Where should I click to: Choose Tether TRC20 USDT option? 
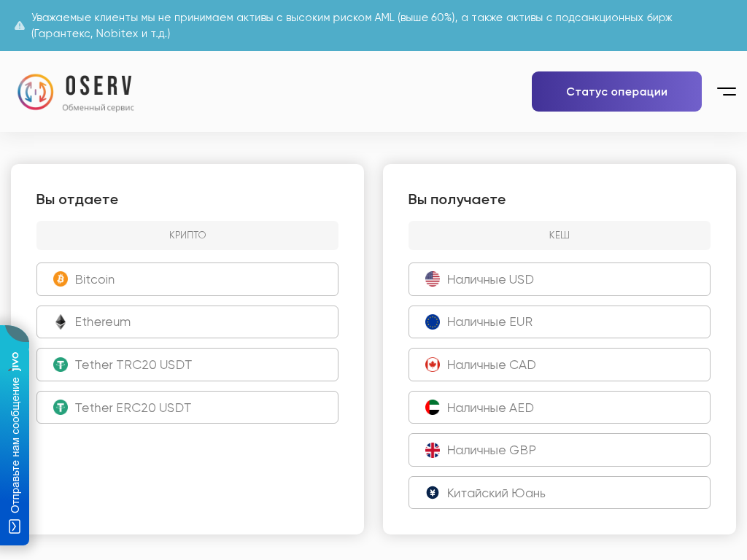click(x=187, y=365)
